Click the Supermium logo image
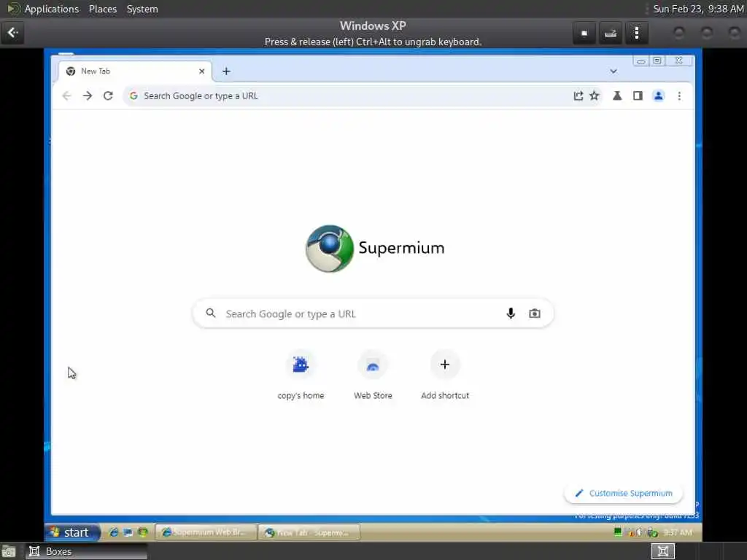The height and width of the screenshot is (560, 747). [x=329, y=248]
